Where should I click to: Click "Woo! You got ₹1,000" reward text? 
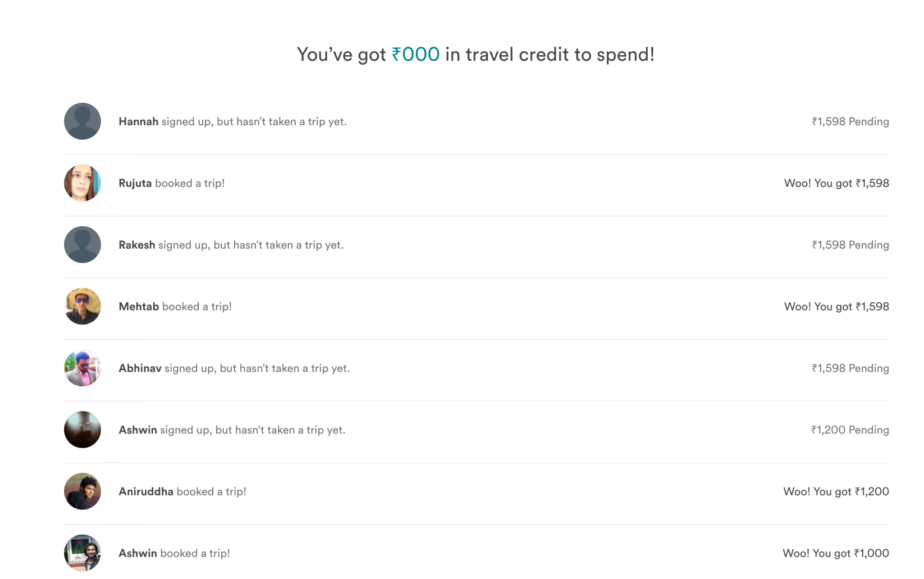(836, 553)
